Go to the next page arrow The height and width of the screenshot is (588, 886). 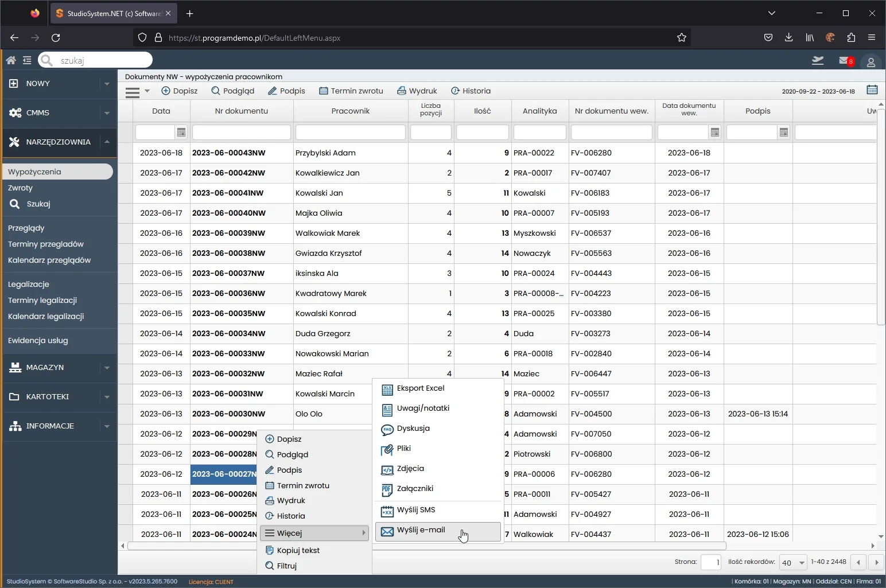(x=876, y=563)
